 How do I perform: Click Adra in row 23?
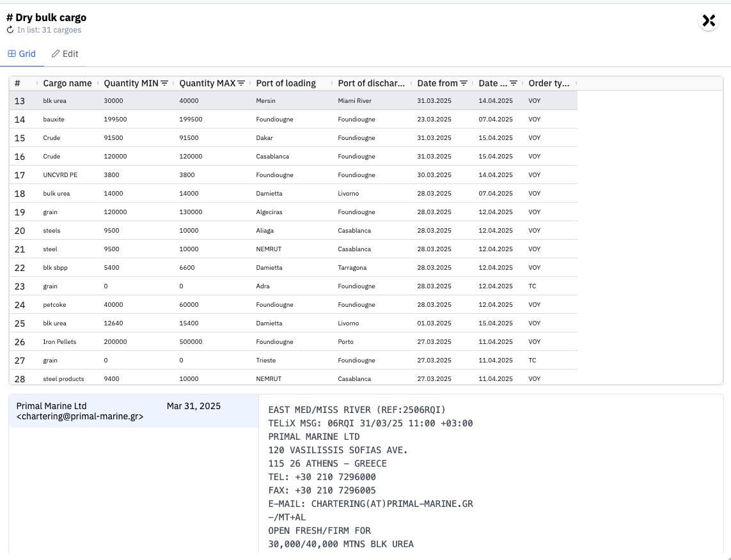[x=262, y=286]
